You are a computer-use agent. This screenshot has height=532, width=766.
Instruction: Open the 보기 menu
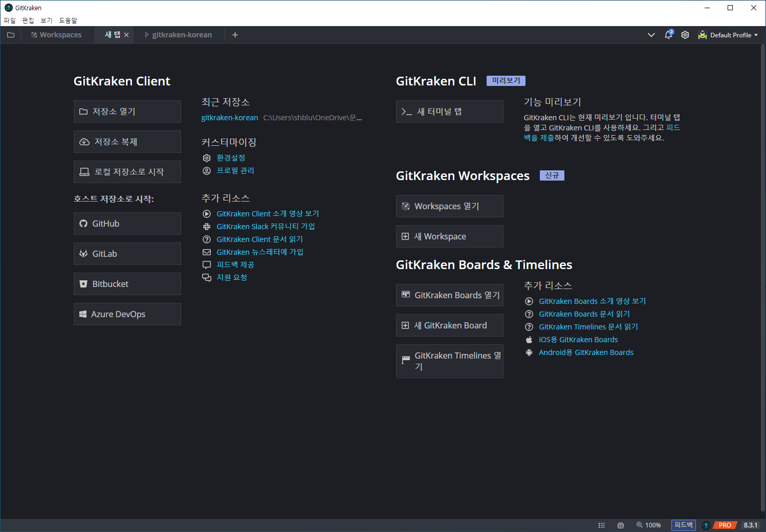pyautogui.click(x=47, y=20)
